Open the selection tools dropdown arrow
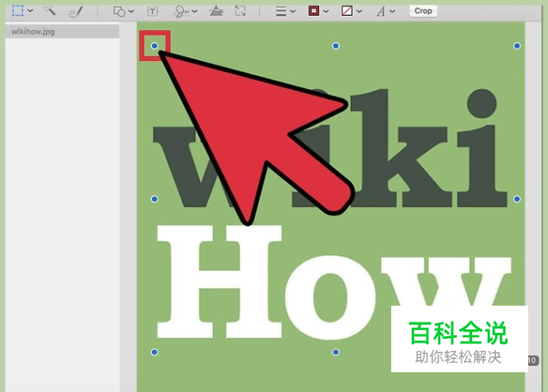The height and width of the screenshot is (392, 548). [x=30, y=11]
